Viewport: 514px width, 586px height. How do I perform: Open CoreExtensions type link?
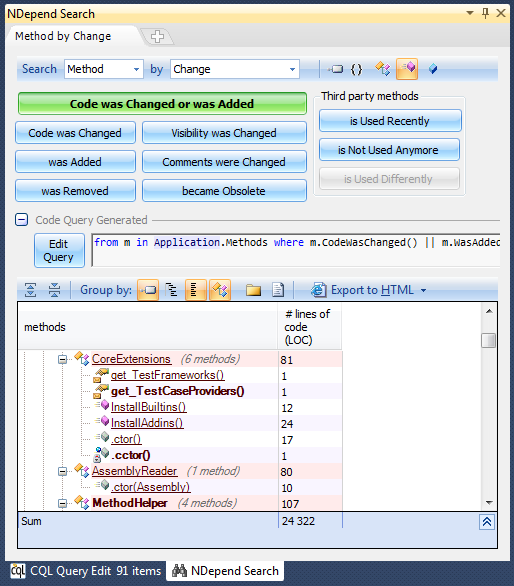click(x=131, y=359)
